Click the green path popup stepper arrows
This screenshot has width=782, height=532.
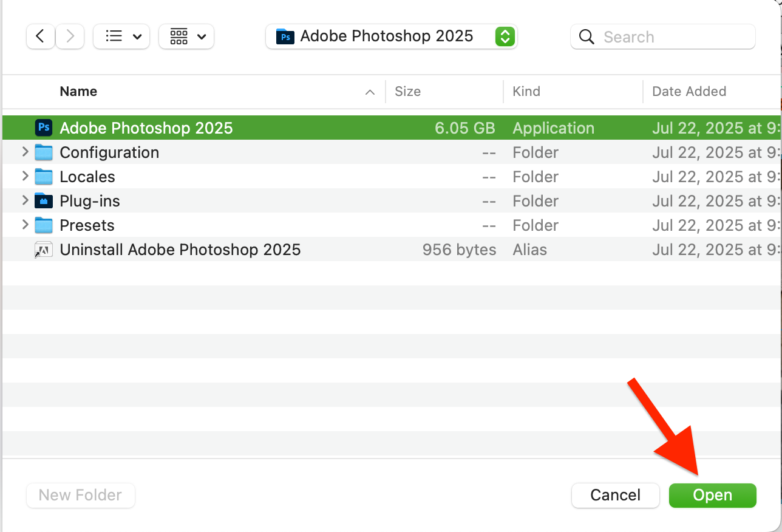click(x=505, y=36)
